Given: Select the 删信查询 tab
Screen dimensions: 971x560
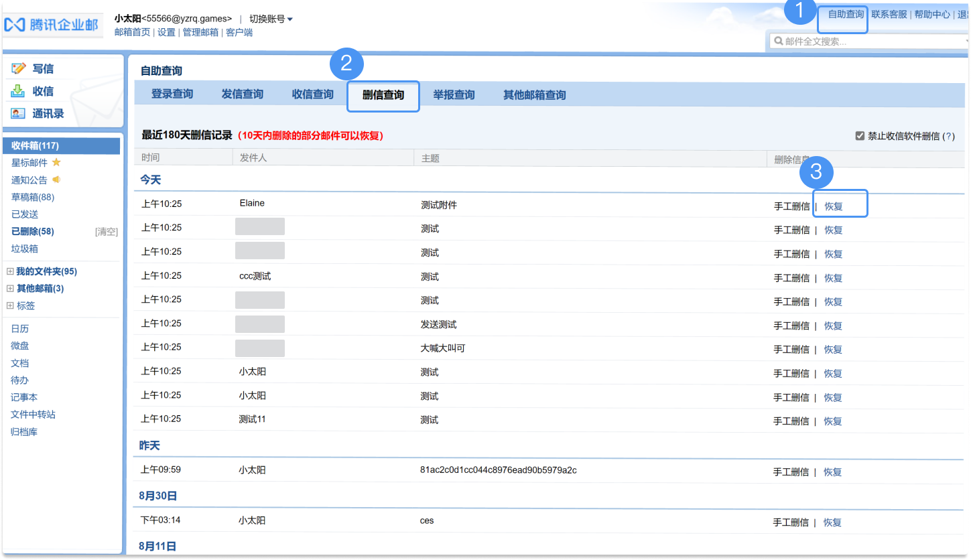Looking at the screenshot, I should [x=383, y=95].
